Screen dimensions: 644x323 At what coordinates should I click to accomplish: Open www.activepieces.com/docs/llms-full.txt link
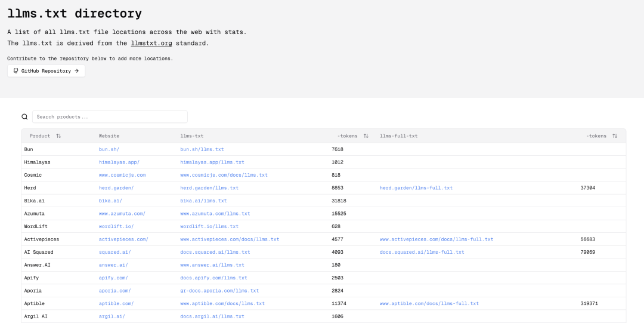point(436,239)
